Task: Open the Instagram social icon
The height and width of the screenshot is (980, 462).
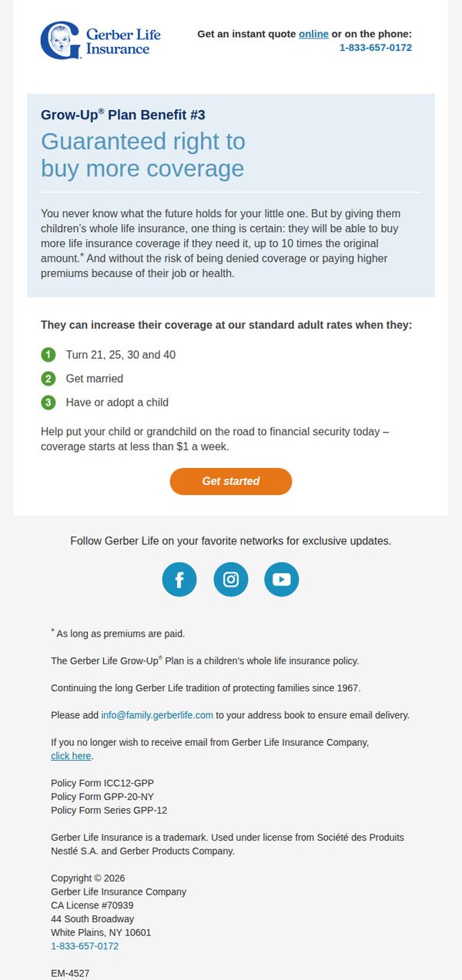Action: [231, 580]
